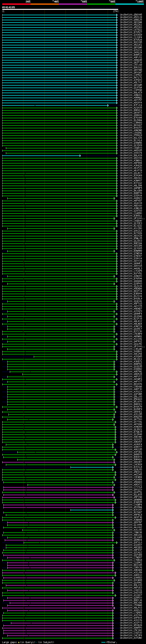Select the UniRef100_O49124 label

pyautogui.click(x=131, y=52)
